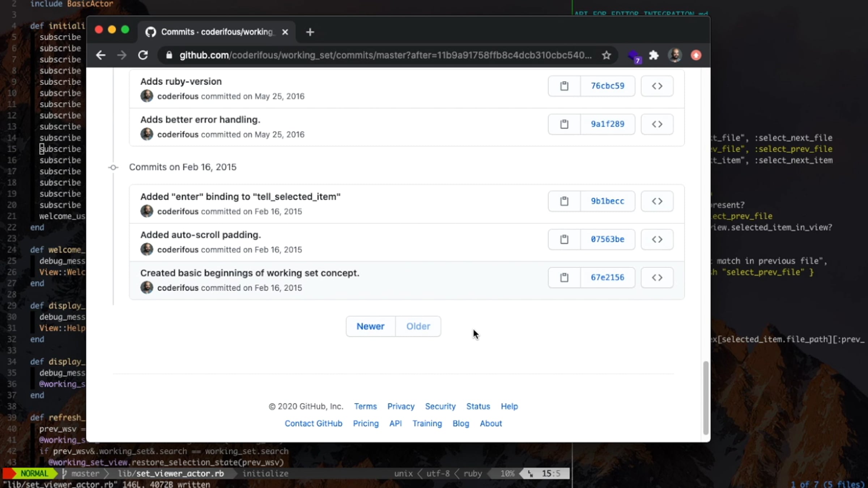The height and width of the screenshot is (488, 868).
Task: Open the About footer link
Action: [x=491, y=423]
